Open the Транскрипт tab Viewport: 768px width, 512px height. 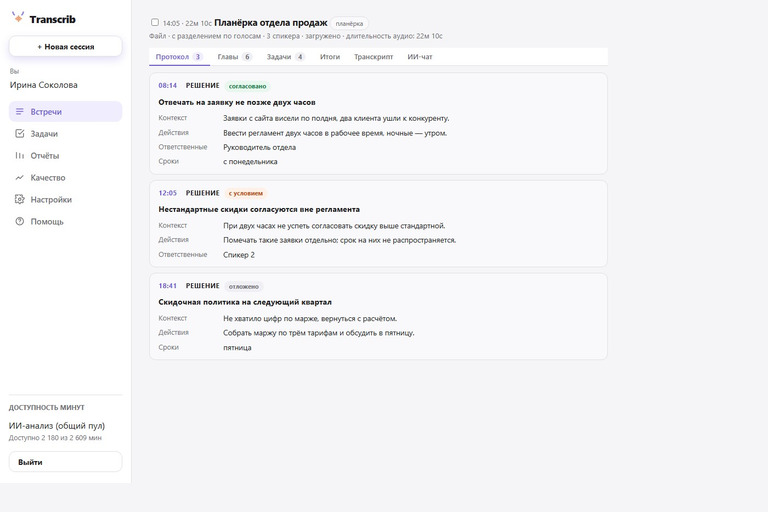[373, 57]
